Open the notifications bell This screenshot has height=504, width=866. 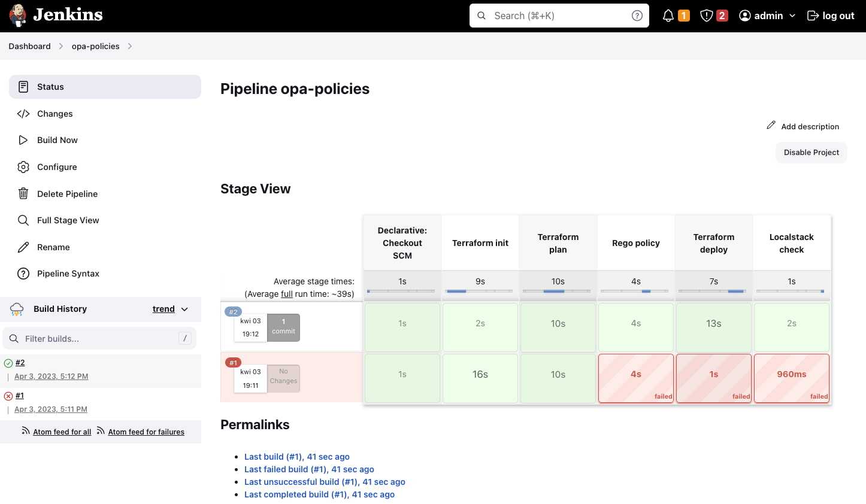click(x=668, y=16)
